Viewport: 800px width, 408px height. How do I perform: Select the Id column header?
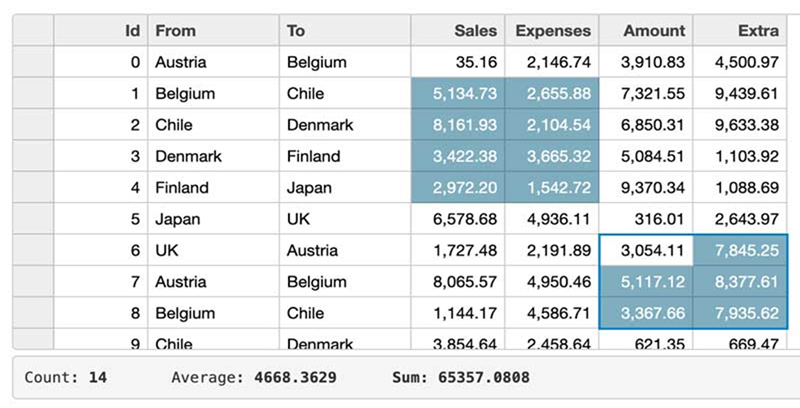[100, 31]
